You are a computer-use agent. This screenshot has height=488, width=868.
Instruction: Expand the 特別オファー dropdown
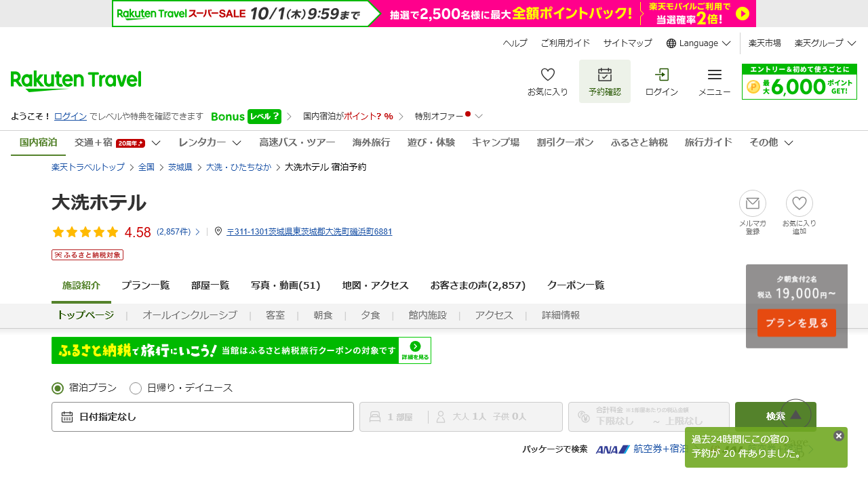pyautogui.click(x=449, y=116)
